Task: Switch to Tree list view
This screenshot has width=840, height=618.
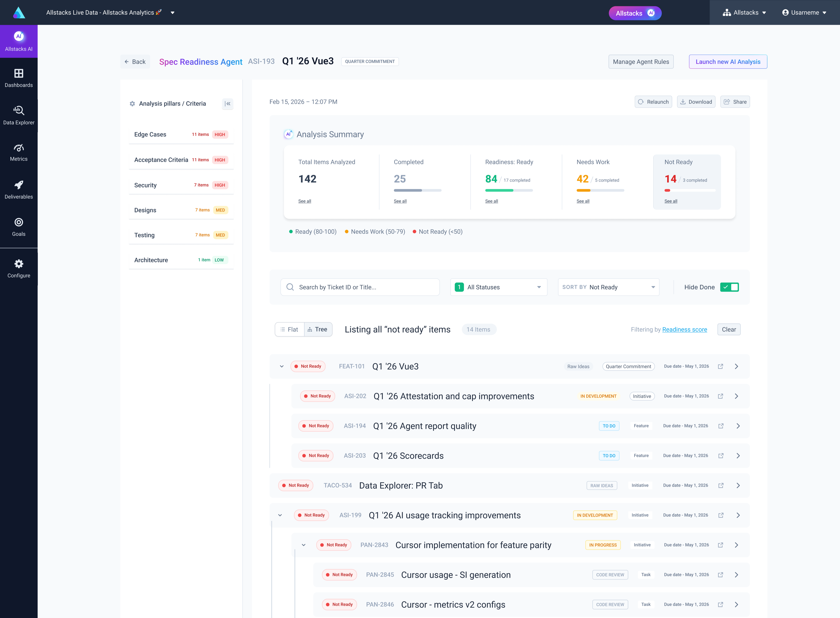Action: 318,329
